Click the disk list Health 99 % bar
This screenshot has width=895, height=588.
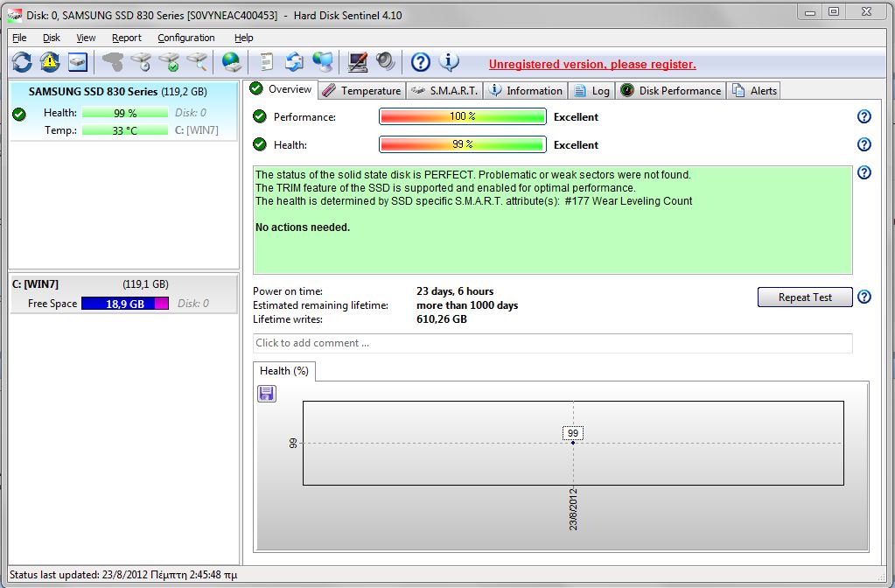click(x=125, y=113)
